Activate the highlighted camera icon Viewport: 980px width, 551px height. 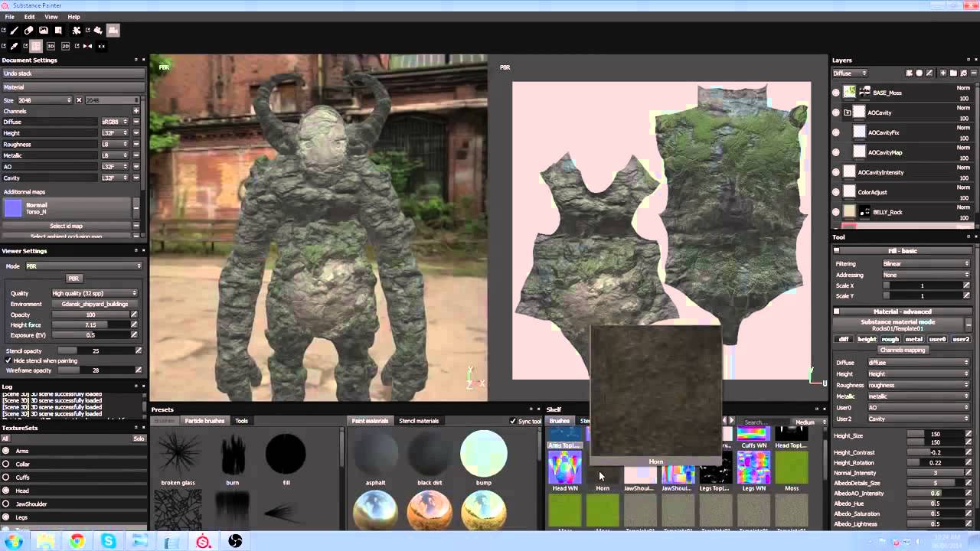[x=113, y=31]
